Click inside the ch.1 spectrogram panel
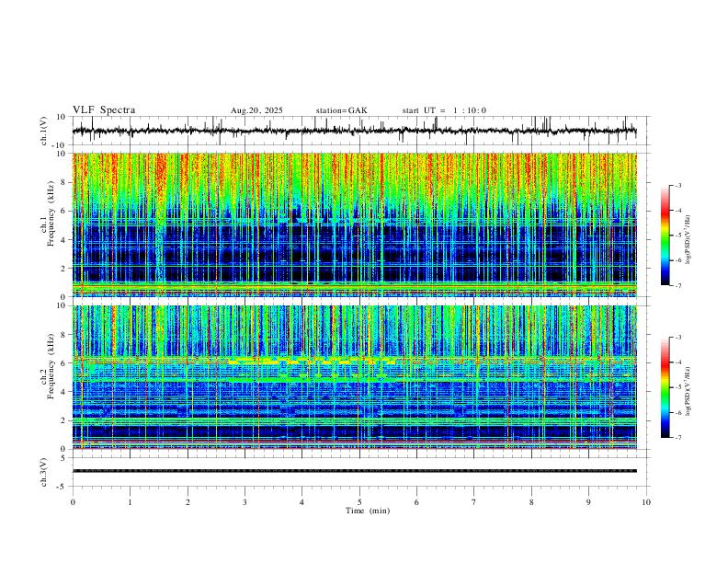This screenshot has width=728, height=563. point(355,224)
